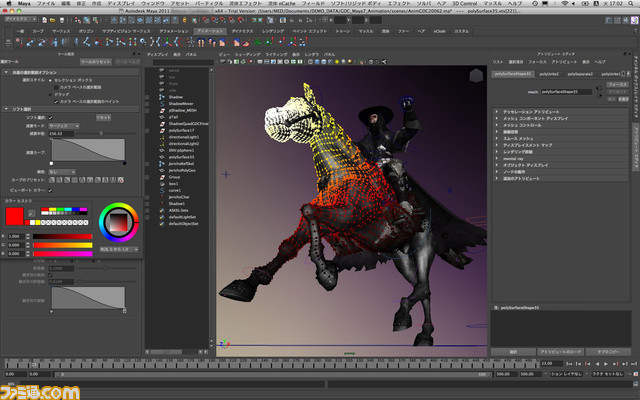
Task: Click the question-mark selection mask icon
Action: coord(175,20)
